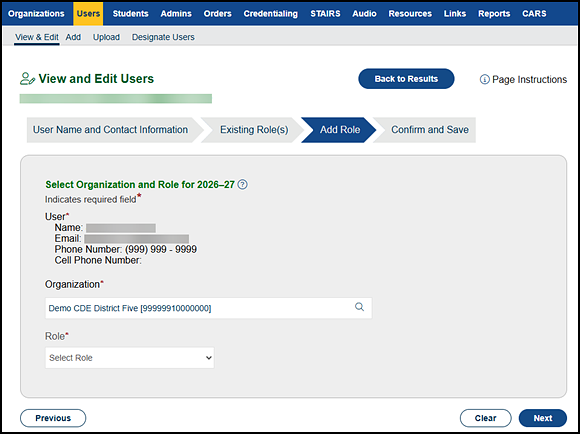580x434 pixels.
Task: Open the Select Role dropdown
Action: [x=129, y=358]
